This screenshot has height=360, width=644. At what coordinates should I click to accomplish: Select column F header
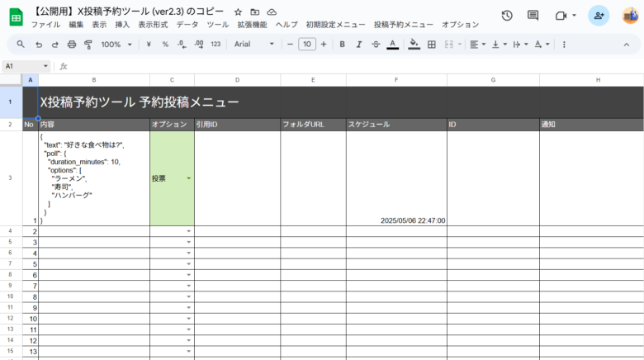(396, 80)
